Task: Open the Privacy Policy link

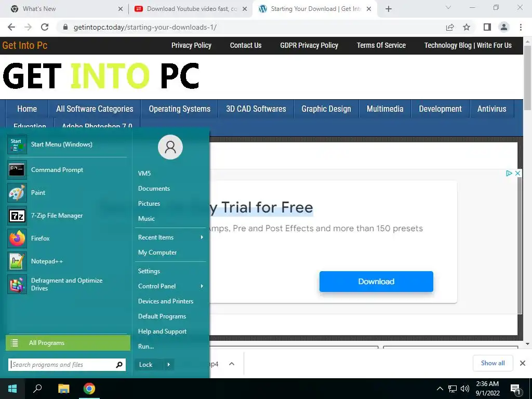Action: click(191, 46)
